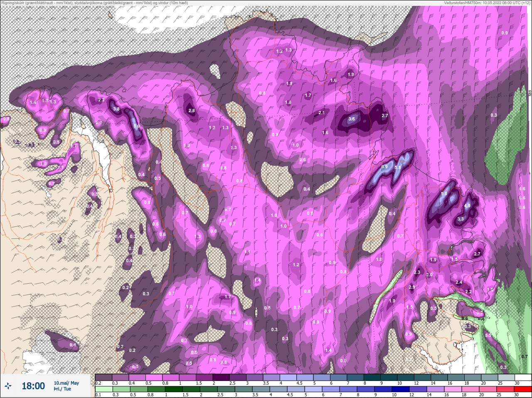
Task: Select the '10.maí/ May' date text
Action: [x=66, y=383]
